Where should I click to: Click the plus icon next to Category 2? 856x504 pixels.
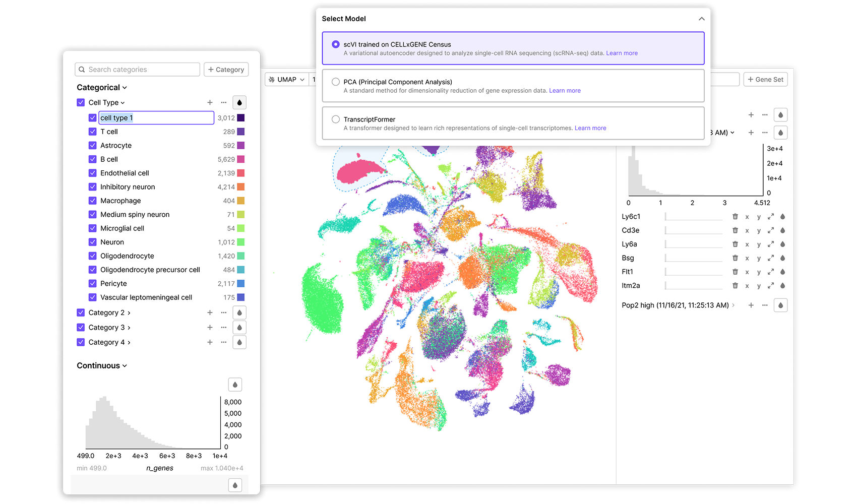[210, 312]
